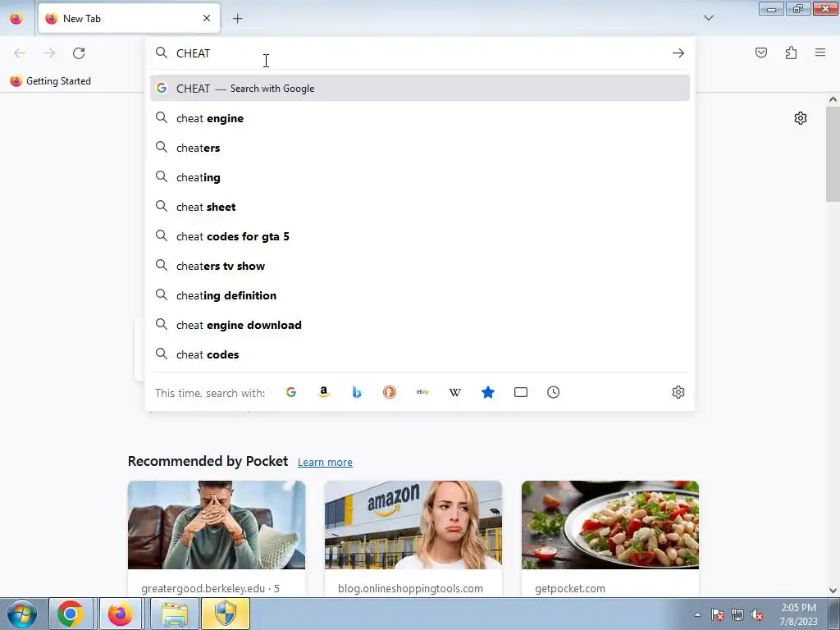840x630 pixels.
Task: Click the go arrow in address bar
Action: point(678,53)
